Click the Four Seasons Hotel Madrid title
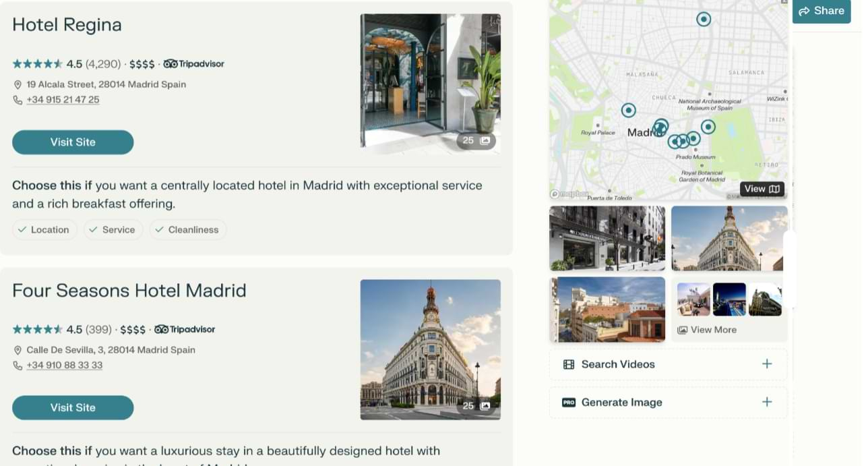868x466 pixels. [x=129, y=291]
